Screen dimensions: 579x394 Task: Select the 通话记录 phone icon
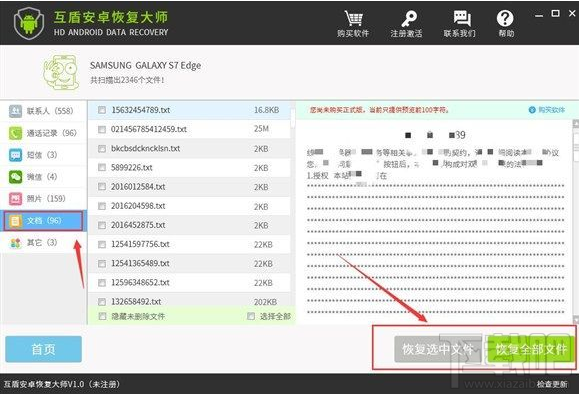tap(16, 133)
